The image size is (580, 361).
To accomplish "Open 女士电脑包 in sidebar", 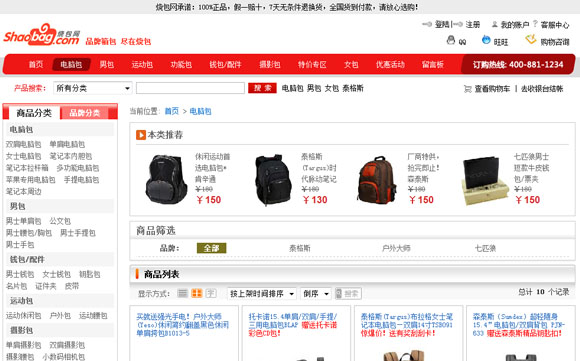I will tap(23, 156).
